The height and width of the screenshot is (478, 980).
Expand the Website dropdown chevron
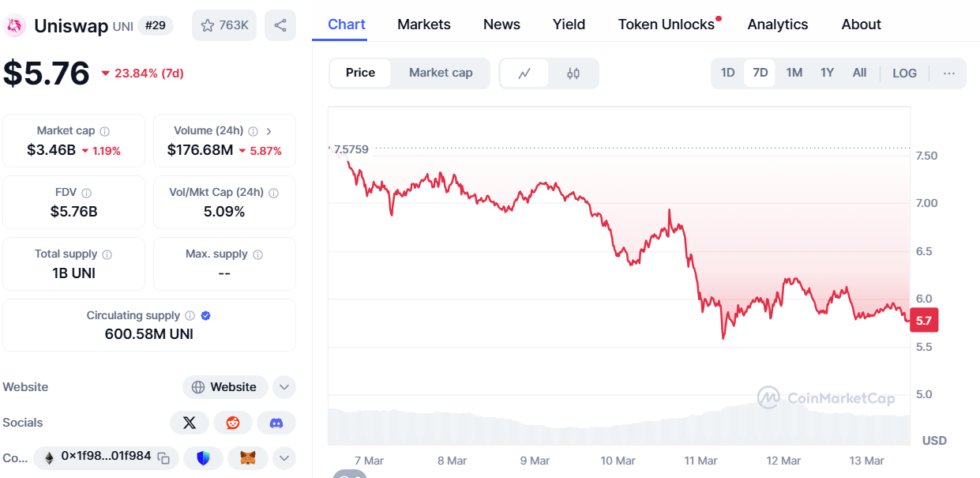pos(283,387)
